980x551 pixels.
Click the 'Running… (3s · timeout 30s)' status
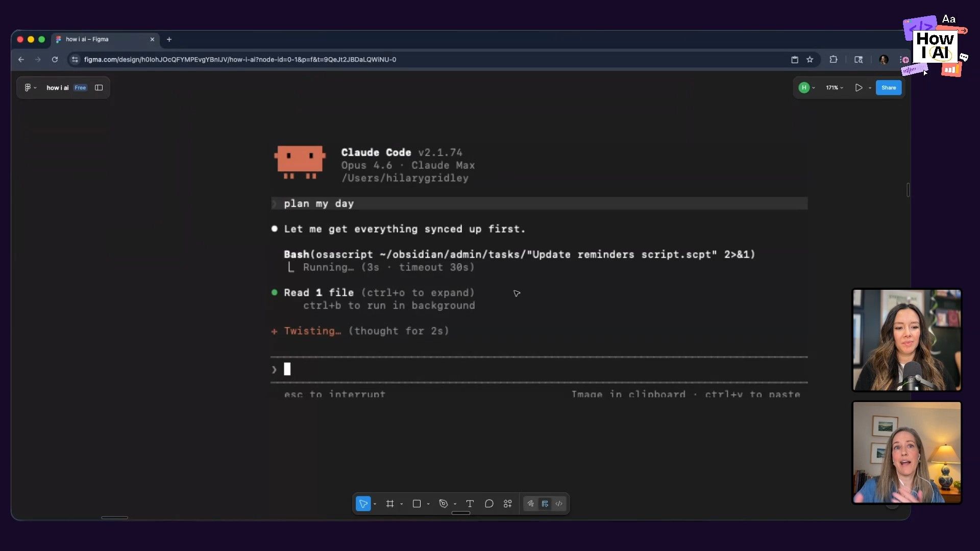click(x=388, y=267)
